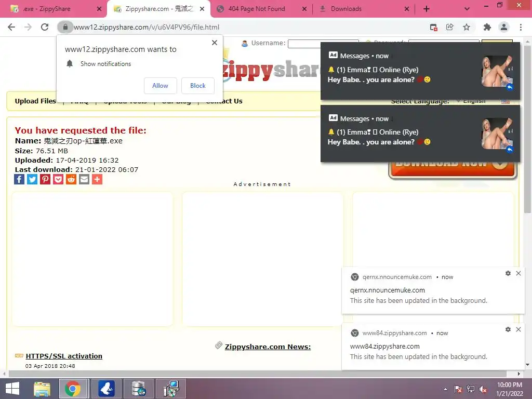Open the Extensions puzzle-piece menu
The height and width of the screenshot is (399, 532).
(487, 27)
